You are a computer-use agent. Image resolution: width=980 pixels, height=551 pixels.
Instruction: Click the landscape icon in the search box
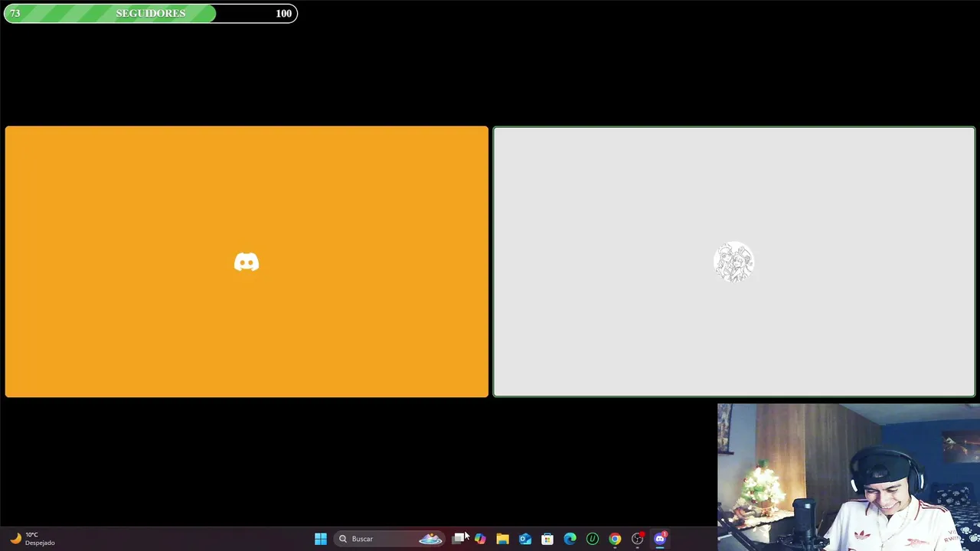click(431, 539)
